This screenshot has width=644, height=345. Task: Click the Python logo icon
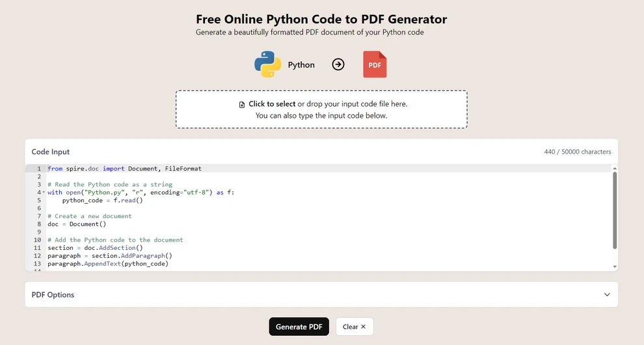click(x=267, y=64)
